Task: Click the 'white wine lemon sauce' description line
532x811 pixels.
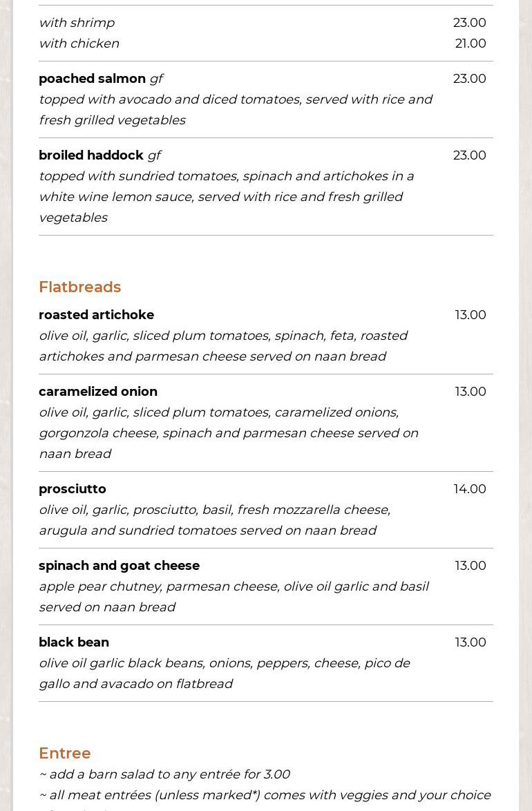Action: click(x=220, y=197)
